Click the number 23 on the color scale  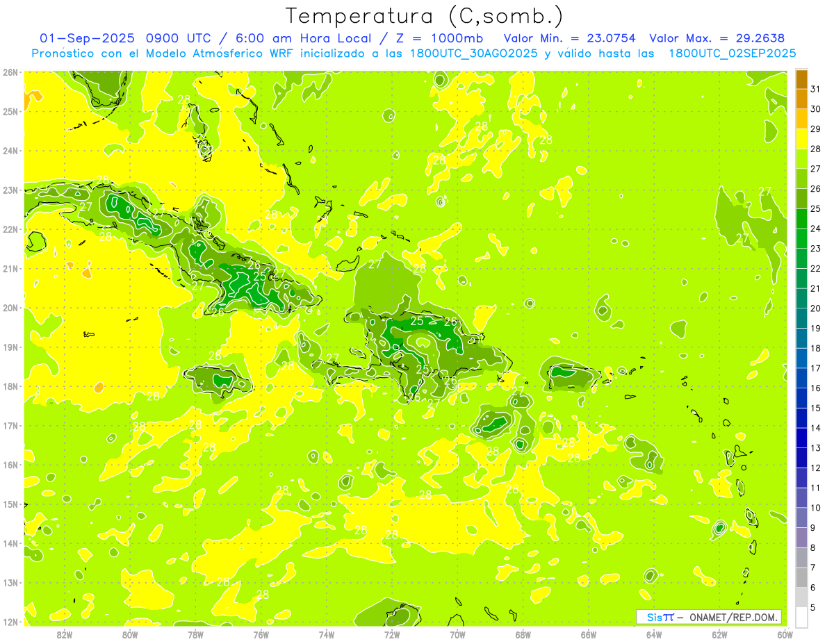[816, 249]
